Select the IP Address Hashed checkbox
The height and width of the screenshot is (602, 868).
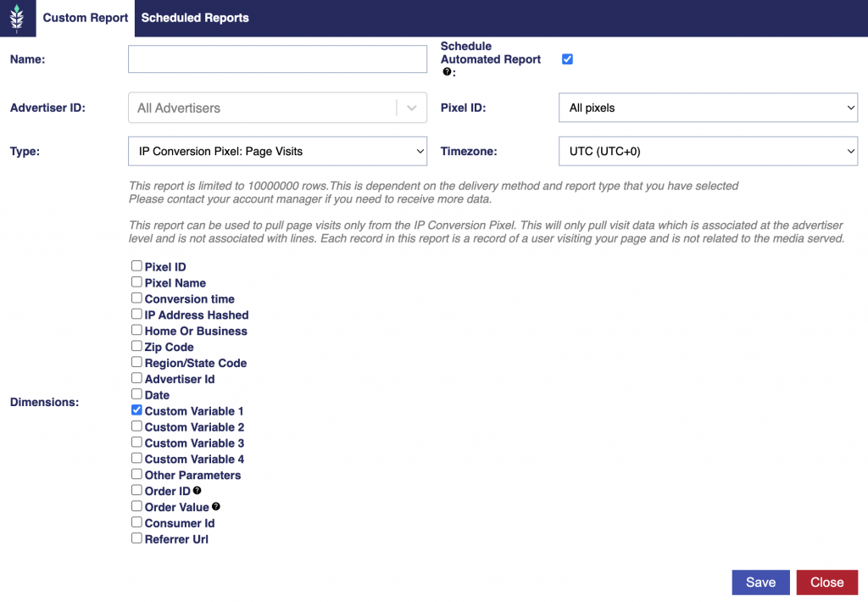click(136, 314)
